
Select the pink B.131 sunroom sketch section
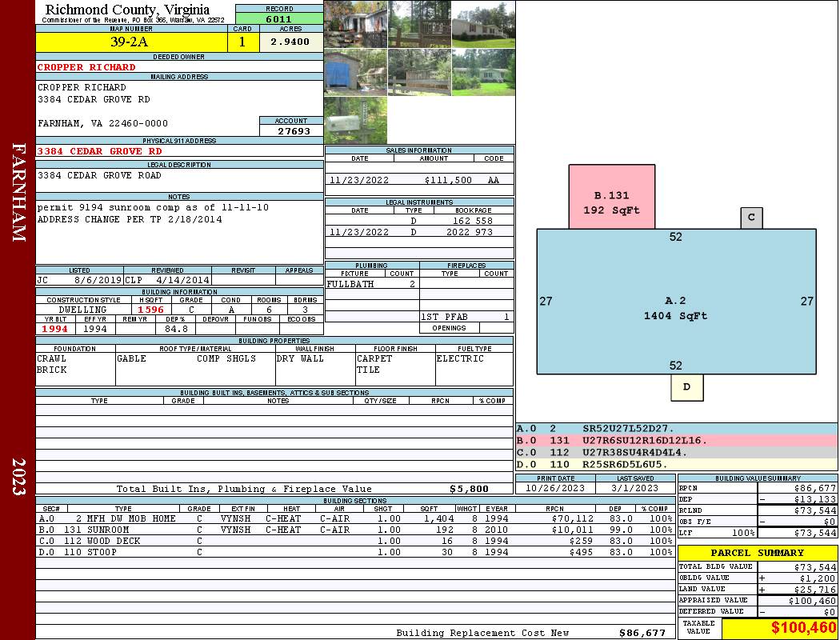pos(612,197)
